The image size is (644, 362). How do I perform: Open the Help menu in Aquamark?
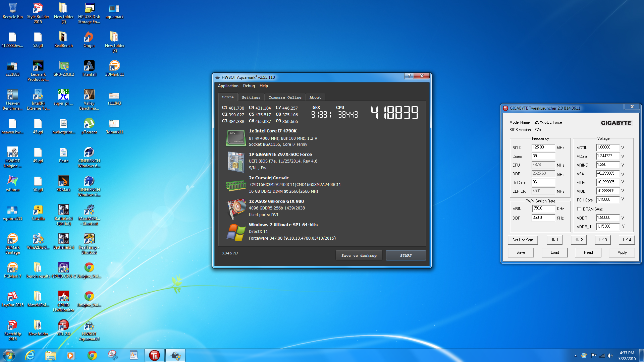pyautogui.click(x=264, y=86)
